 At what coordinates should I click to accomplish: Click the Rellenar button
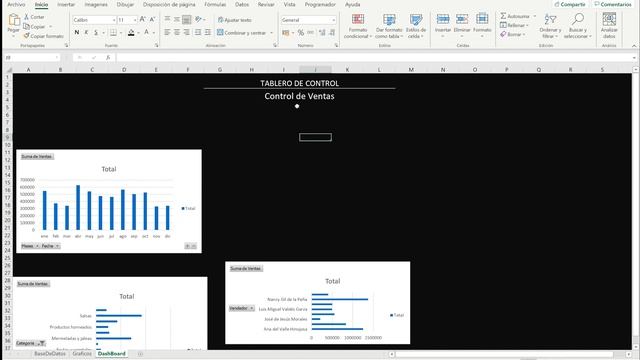pyautogui.click(x=514, y=25)
